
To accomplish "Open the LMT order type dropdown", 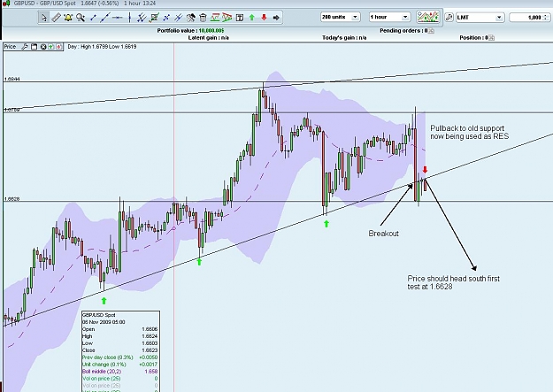I will [x=480, y=18].
